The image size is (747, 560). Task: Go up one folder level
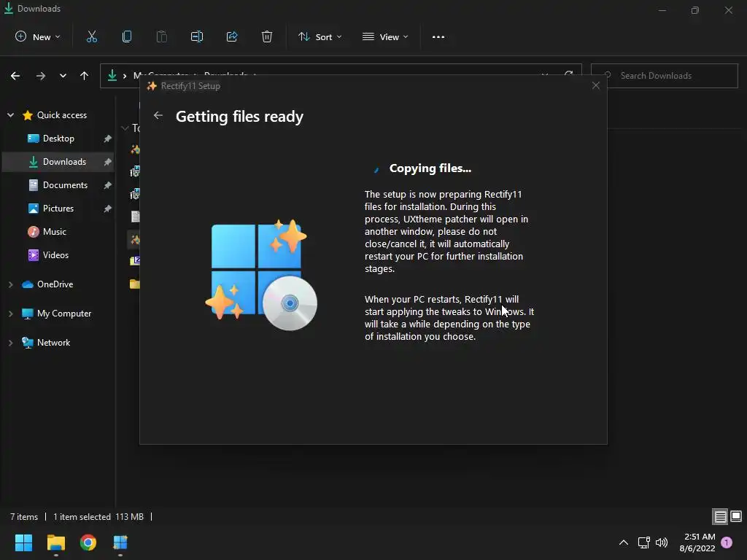point(85,76)
